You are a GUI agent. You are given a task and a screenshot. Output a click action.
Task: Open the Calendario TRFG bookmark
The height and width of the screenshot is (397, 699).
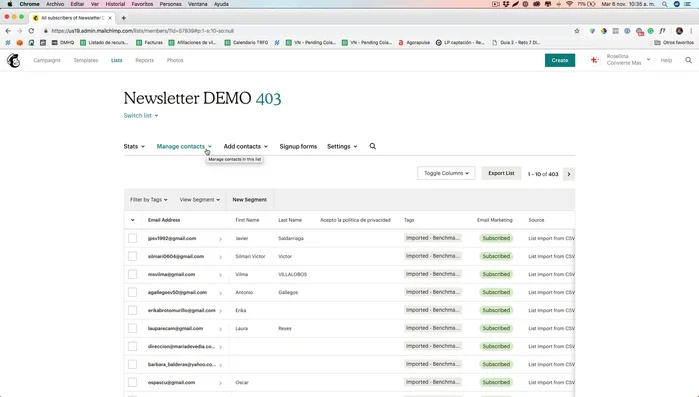click(247, 43)
